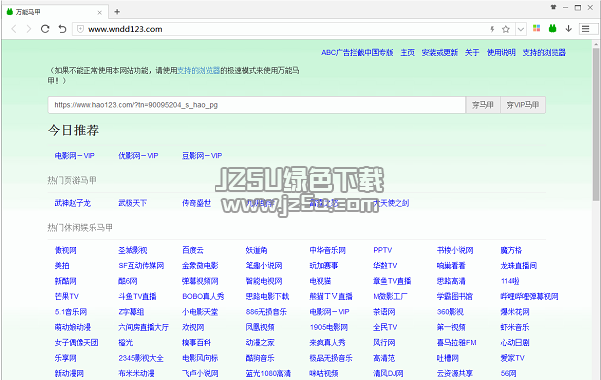The image size is (601, 380).
Task: Open the 虾米音乐 link
Action: click(x=515, y=327)
